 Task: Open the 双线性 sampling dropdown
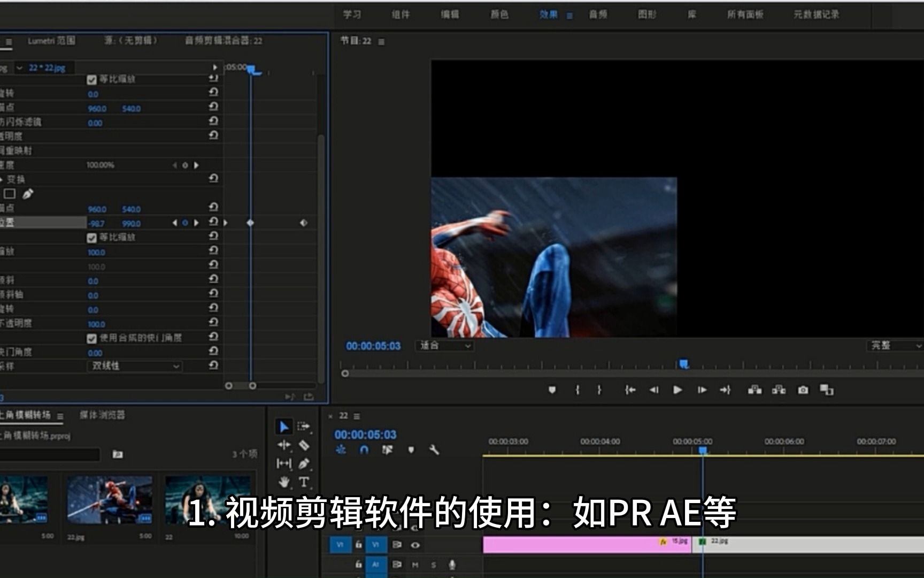(134, 366)
